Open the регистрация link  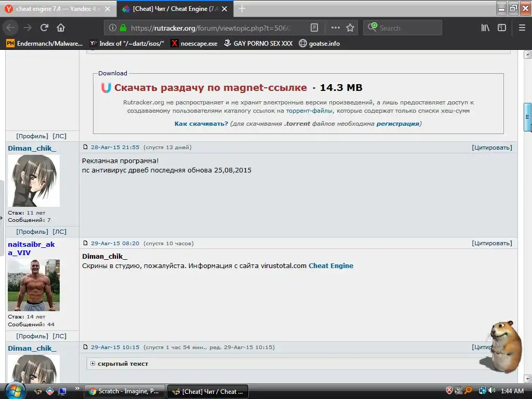397,124
